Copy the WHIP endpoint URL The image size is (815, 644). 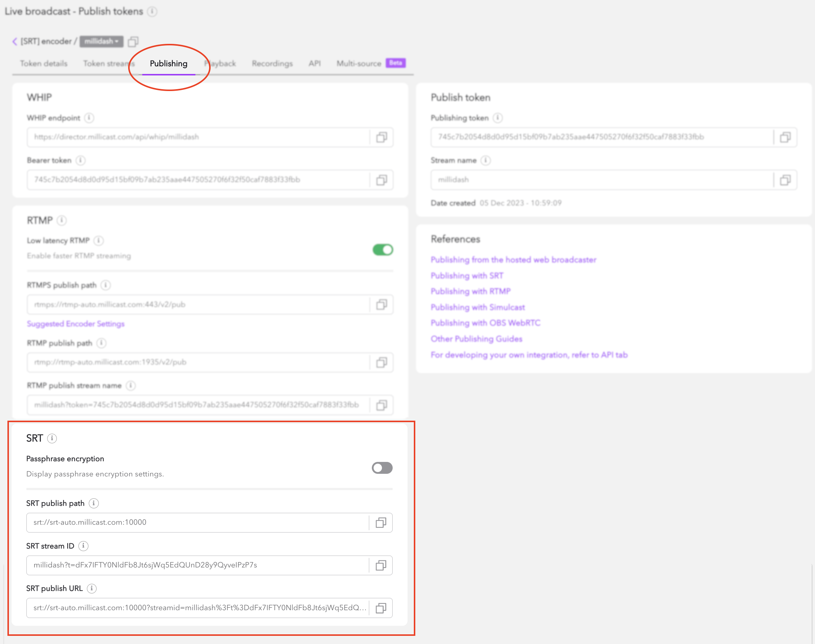381,137
